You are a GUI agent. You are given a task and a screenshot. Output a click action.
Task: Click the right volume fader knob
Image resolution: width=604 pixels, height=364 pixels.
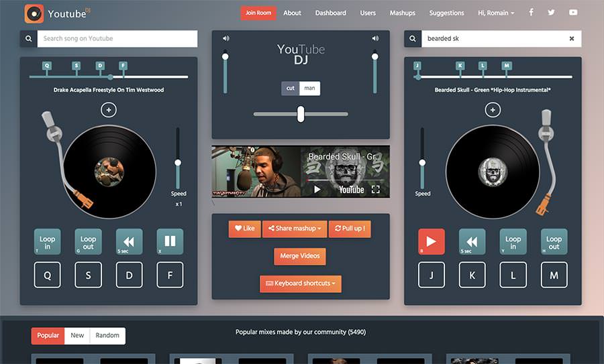(x=374, y=56)
